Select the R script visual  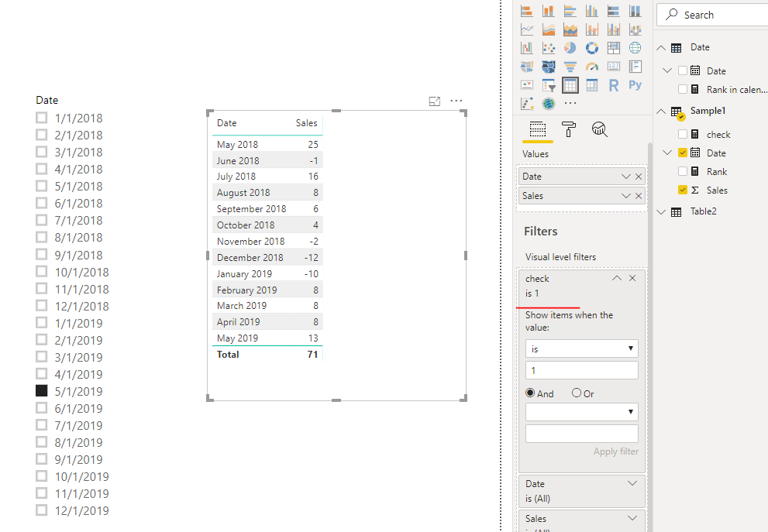pyautogui.click(x=613, y=85)
